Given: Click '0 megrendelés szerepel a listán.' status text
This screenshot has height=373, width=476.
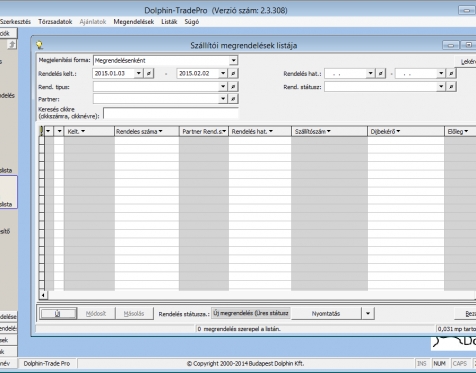Looking at the screenshot, I should pos(239,329).
